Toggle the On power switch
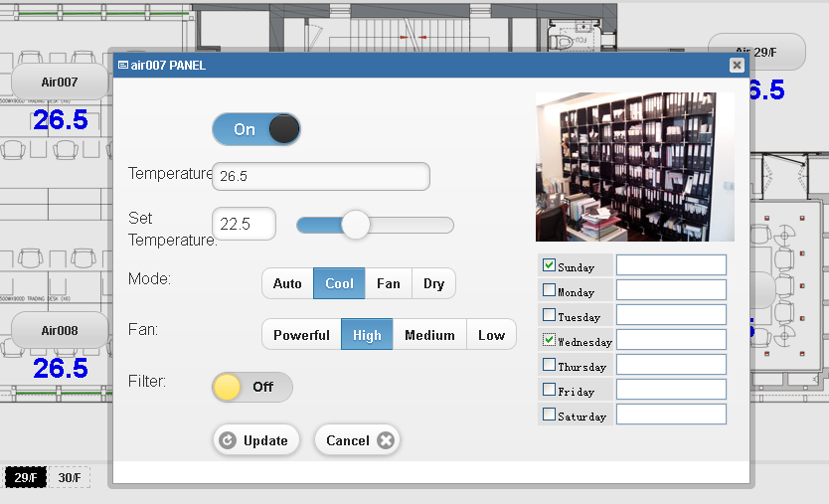 (x=255, y=129)
